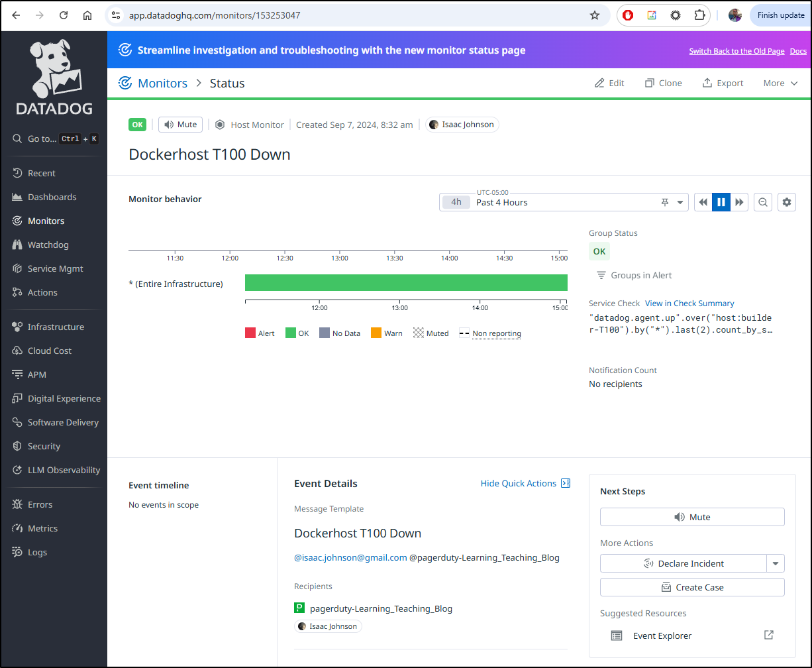
Task: Expand the More dropdown menu
Action: pyautogui.click(x=780, y=83)
